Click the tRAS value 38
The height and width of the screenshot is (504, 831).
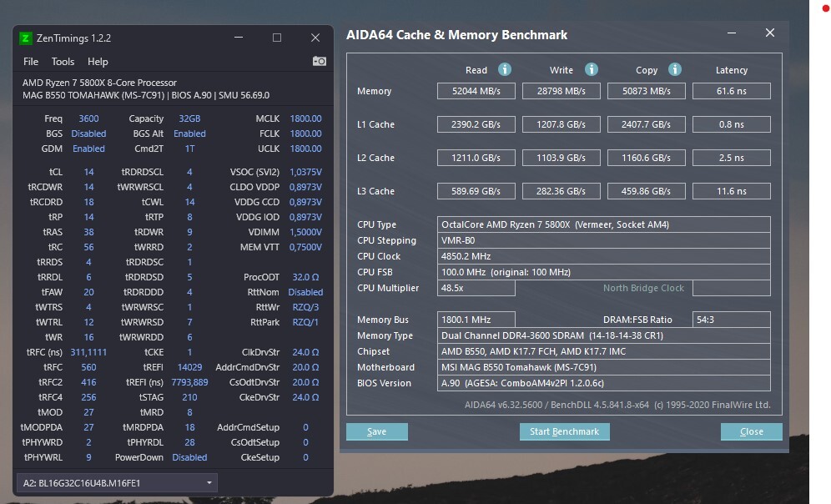[x=88, y=232]
